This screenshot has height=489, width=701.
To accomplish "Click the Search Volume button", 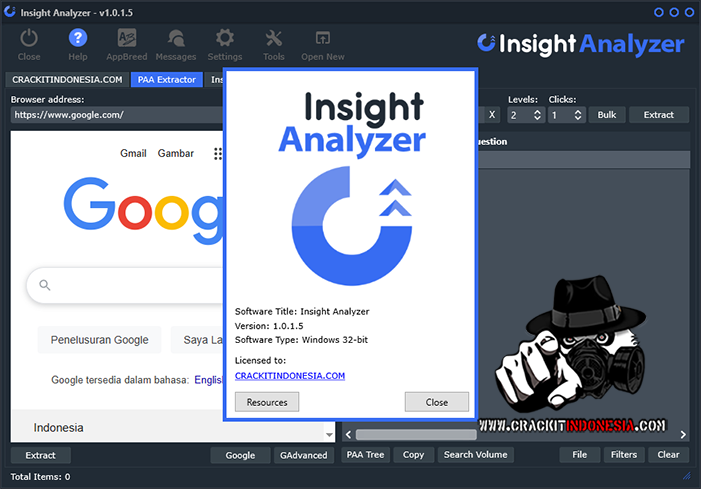I will coord(476,455).
